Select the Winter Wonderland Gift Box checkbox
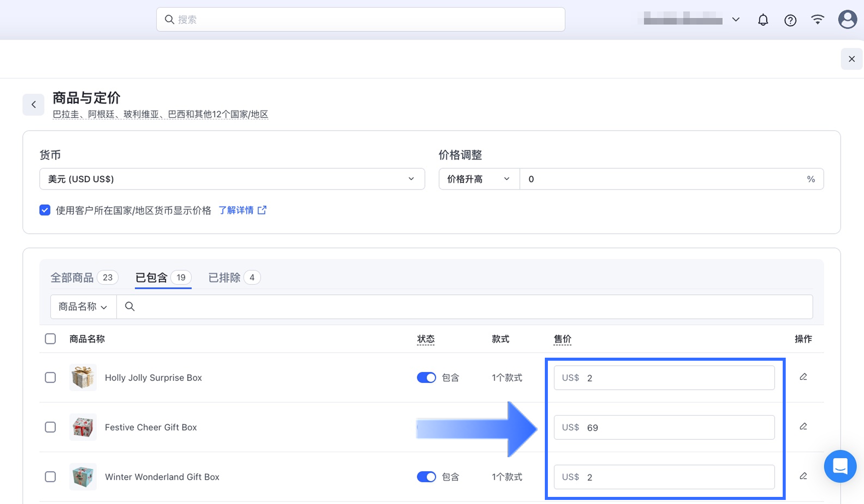 click(50, 477)
